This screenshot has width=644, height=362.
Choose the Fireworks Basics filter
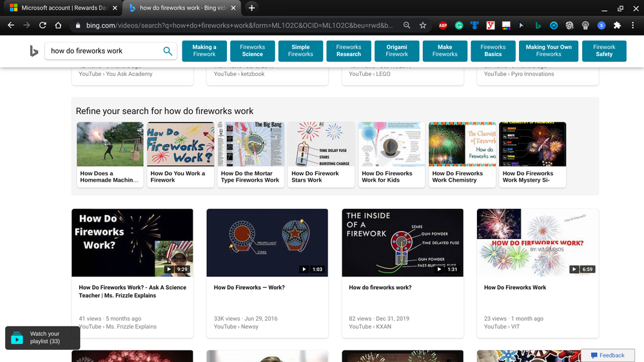point(493,51)
